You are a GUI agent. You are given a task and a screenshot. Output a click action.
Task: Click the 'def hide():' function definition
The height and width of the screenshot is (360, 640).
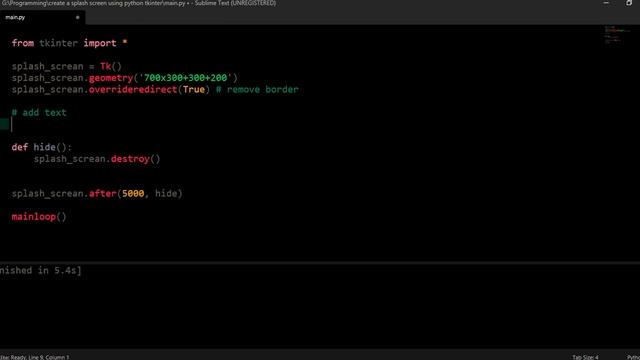(x=42, y=147)
